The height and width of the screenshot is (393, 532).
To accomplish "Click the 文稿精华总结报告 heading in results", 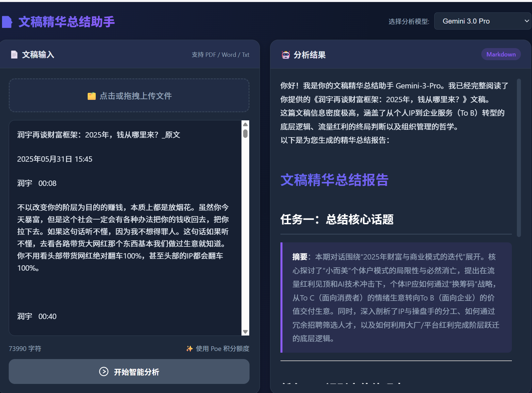I will coord(335,180).
